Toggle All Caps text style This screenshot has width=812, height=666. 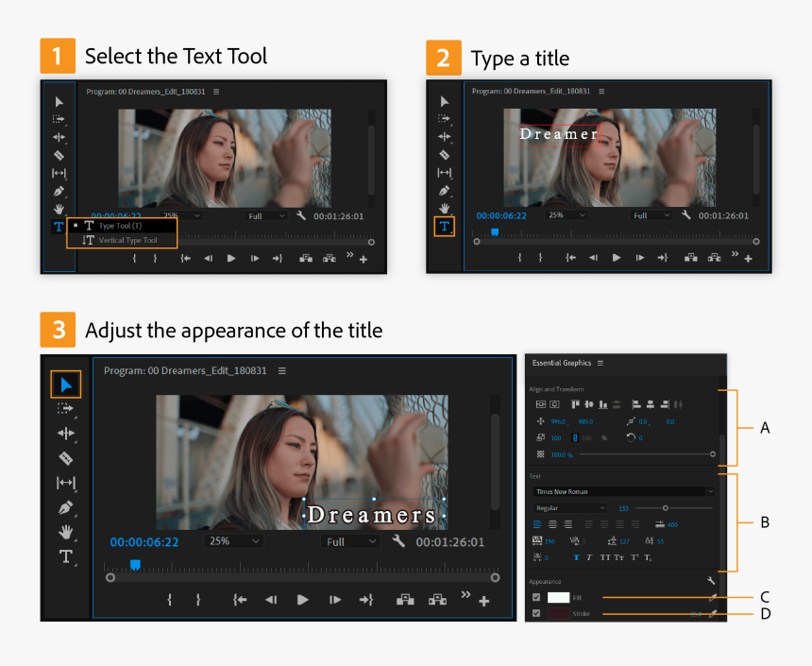pyautogui.click(x=605, y=557)
